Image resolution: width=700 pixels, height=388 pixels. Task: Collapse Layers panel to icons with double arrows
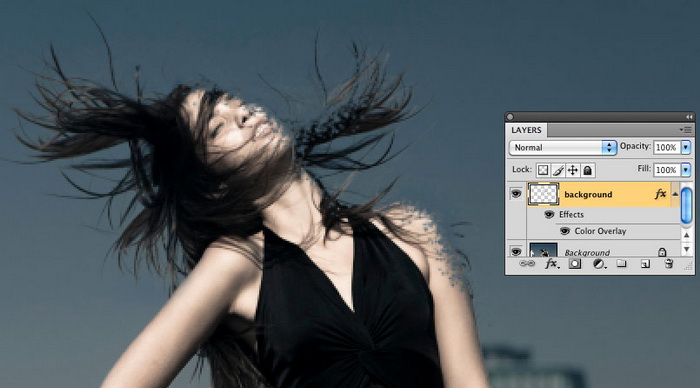click(x=689, y=117)
